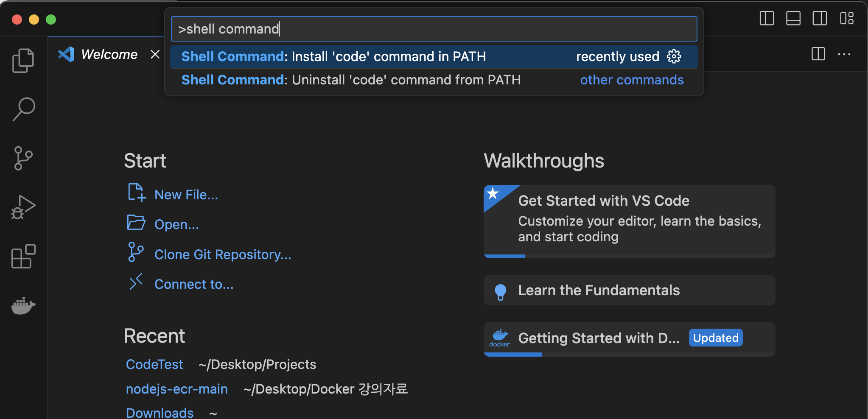Select Install 'code' command in PATH

point(333,56)
